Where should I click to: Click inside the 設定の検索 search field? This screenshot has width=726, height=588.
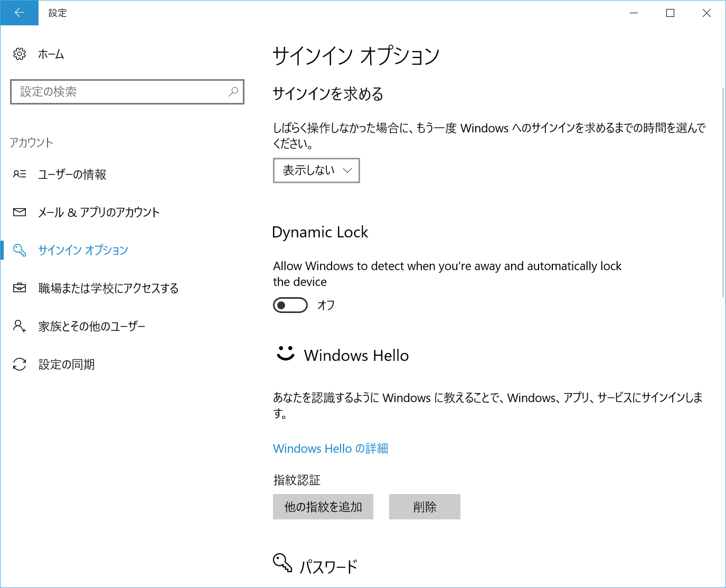pos(127,92)
